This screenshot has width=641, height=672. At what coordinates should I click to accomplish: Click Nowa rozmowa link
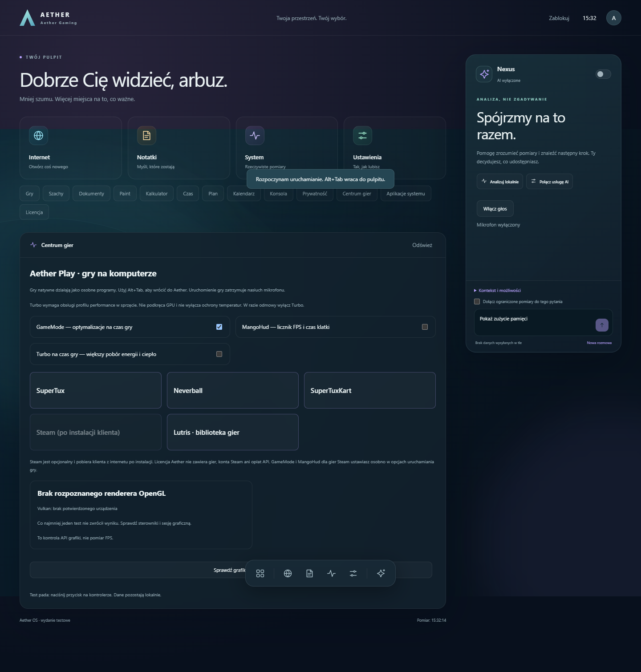(599, 343)
